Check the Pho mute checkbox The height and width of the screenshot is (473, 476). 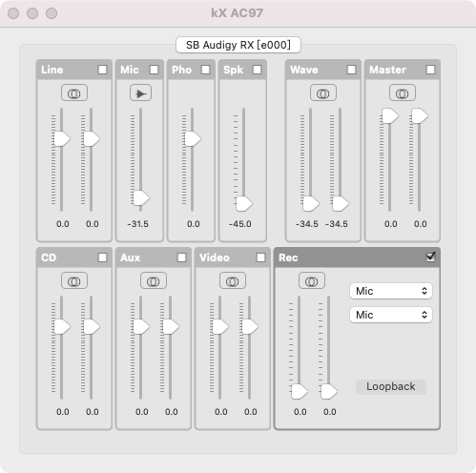coord(206,70)
